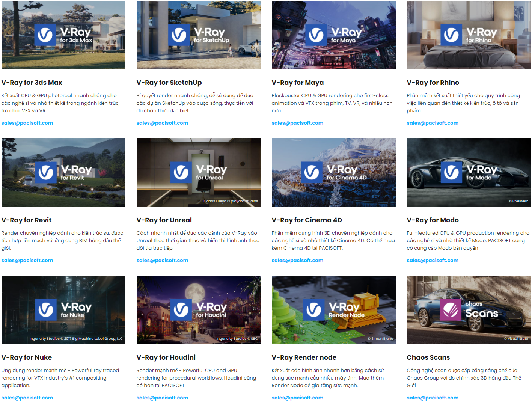Click sales email under V-Ray for Cinema 4D
This screenshot has width=532, height=404.
[297, 260]
